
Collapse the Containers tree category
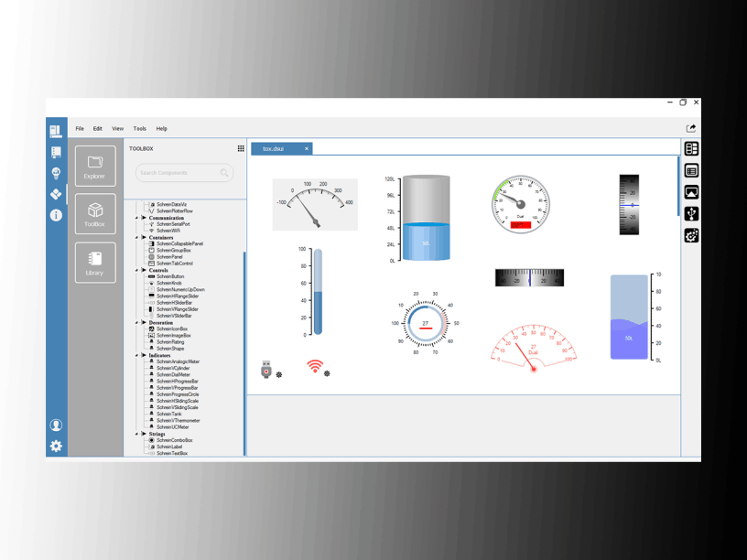(137, 237)
